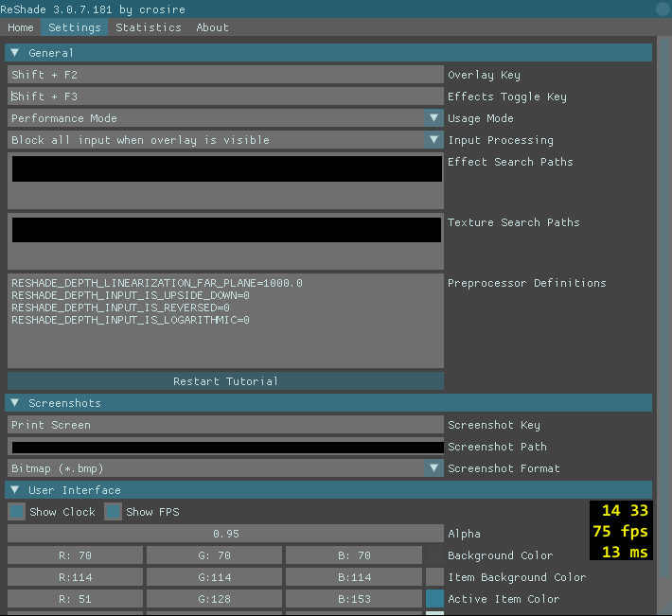Open the Active Item Color swatch
The height and width of the screenshot is (616, 672).
(x=434, y=599)
